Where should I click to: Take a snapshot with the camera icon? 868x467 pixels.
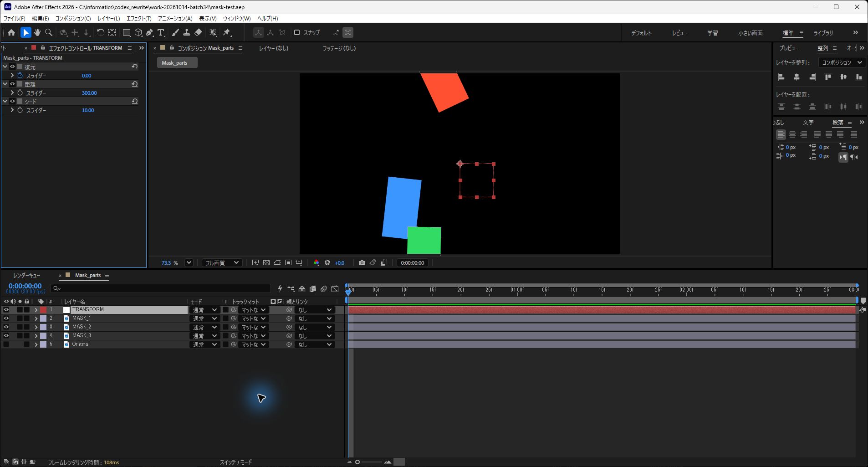tap(362, 263)
